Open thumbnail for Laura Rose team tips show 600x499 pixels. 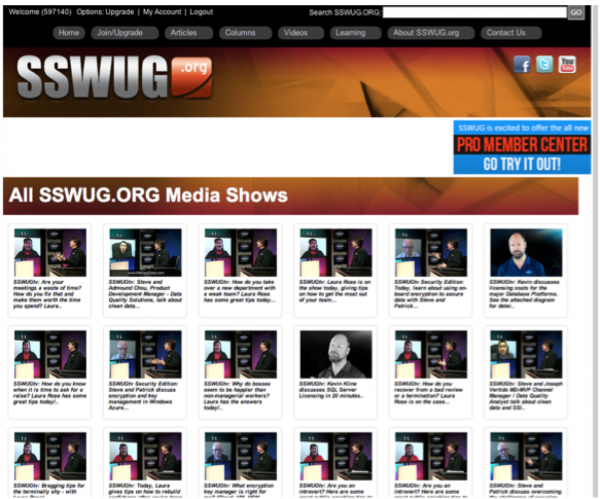(x=336, y=253)
